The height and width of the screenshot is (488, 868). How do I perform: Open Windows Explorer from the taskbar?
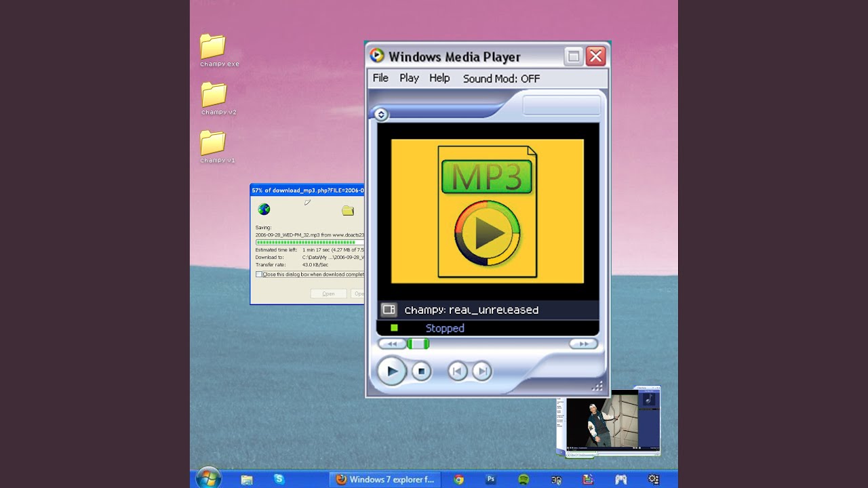click(x=247, y=479)
